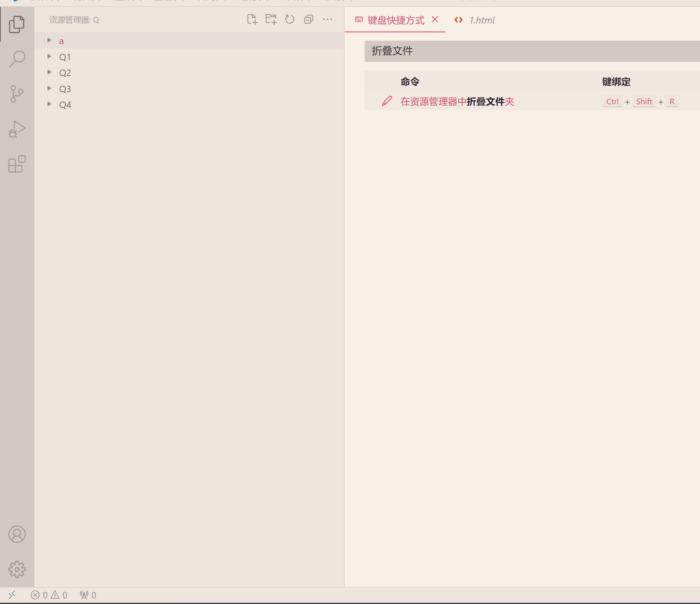
Task: Click the errors and warnings counter in status bar
Action: pos(49,595)
